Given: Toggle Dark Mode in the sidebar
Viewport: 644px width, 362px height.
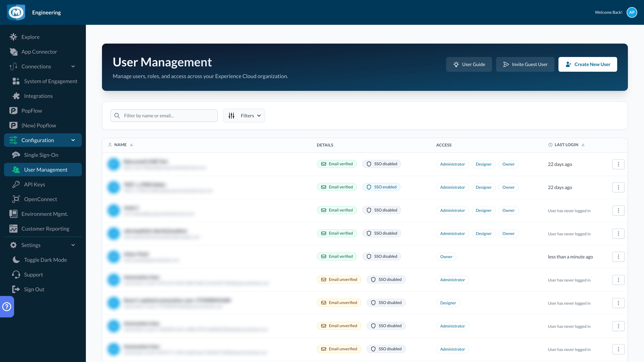Looking at the screenshot, I should pyautogui.click(x=43, y=260).
